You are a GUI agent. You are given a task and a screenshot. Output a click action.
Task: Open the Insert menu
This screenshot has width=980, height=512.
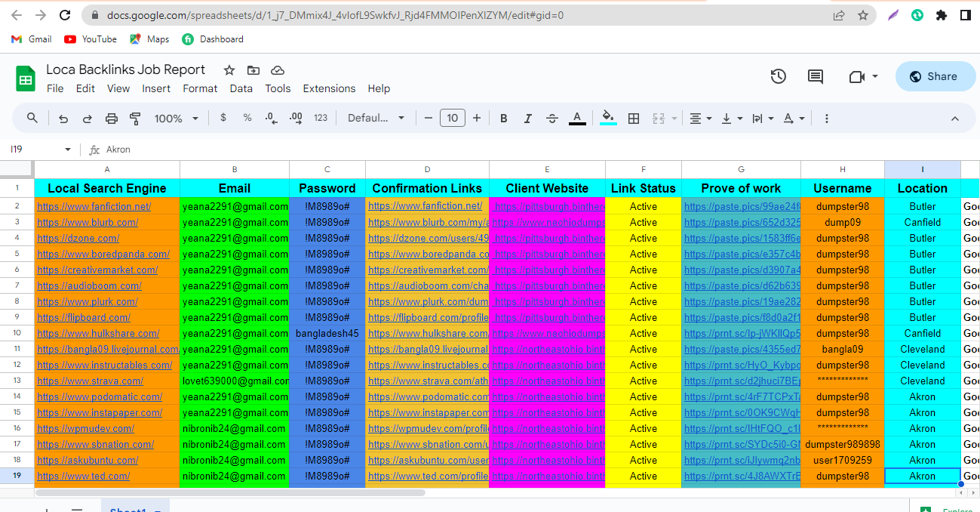(x=156, y=88)
